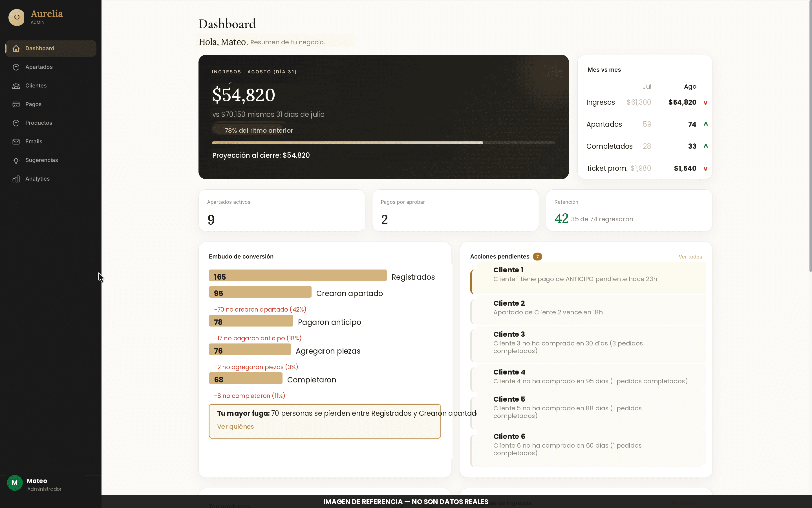Click the Registrados funnel bar showing 165

[298, 276]
